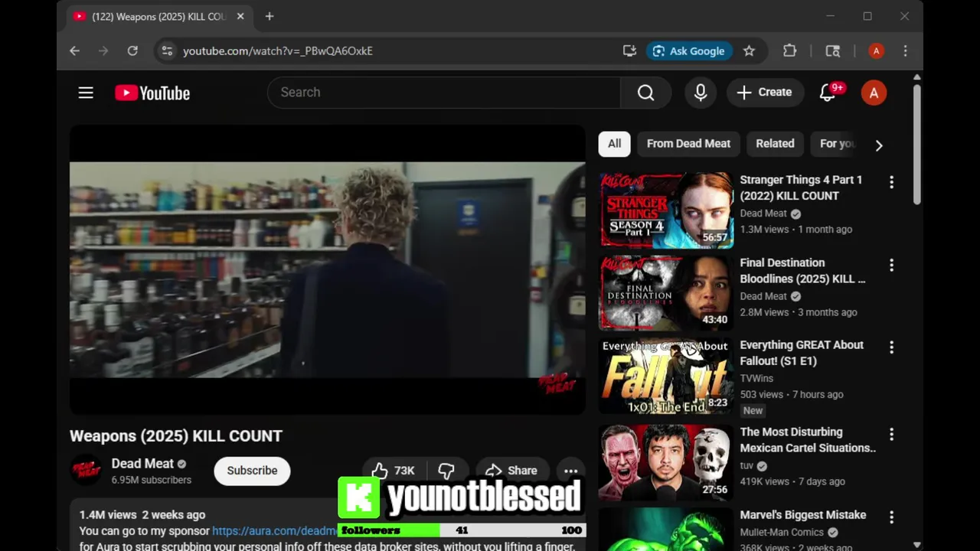Screen dimensions: 980x551
Task: Click the Stranger Things 4 Part 1 title
Action: click(x=801, y=187)
